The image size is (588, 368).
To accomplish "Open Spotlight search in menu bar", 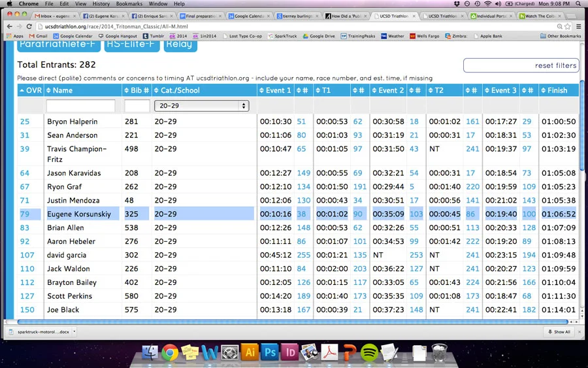I will [x=578, y=4].
